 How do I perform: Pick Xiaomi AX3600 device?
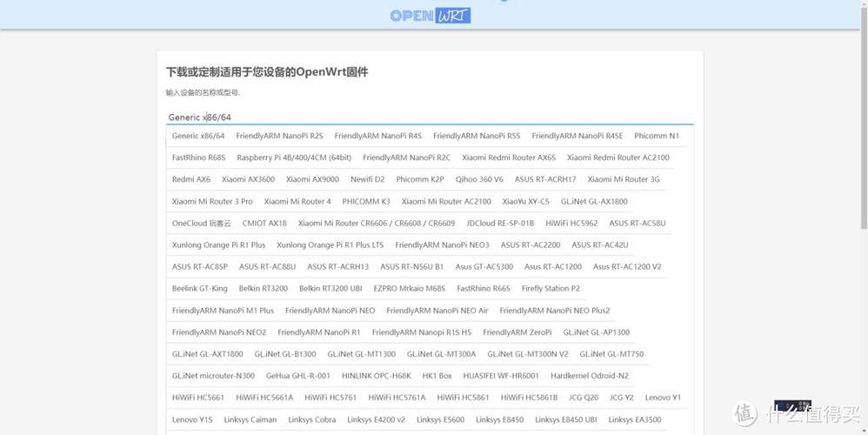[248, 179]
